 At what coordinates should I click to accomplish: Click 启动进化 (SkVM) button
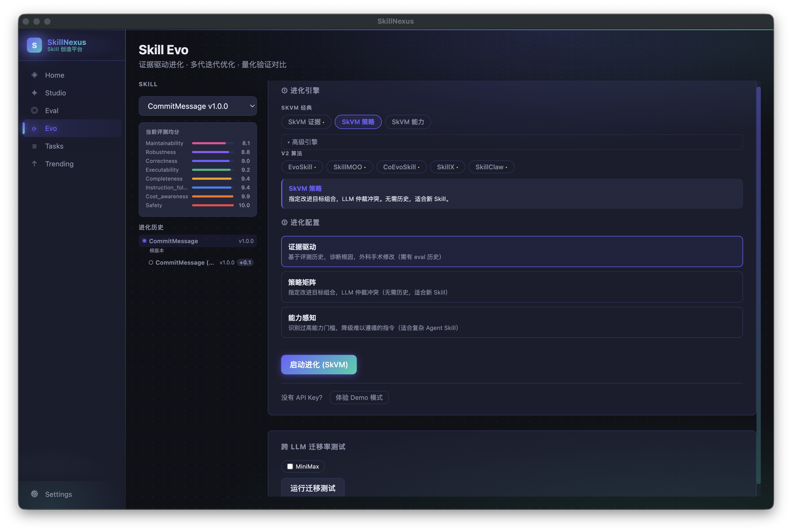(x=318, y=365)
